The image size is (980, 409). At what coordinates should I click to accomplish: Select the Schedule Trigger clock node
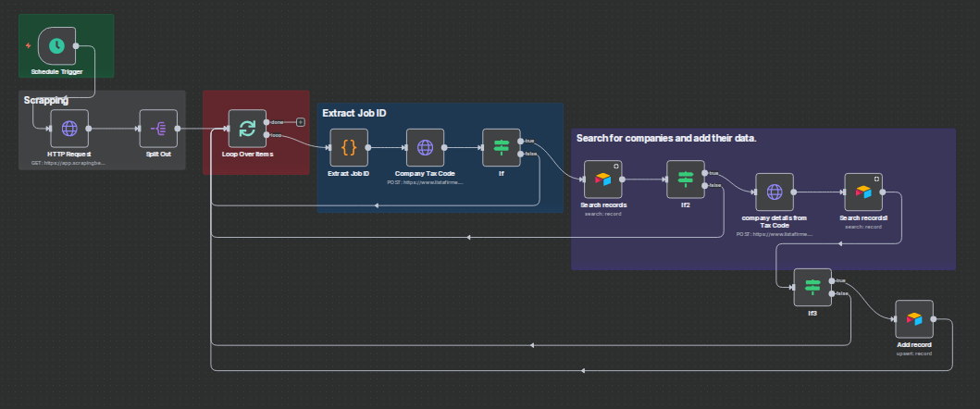click(x=56, y=44)
